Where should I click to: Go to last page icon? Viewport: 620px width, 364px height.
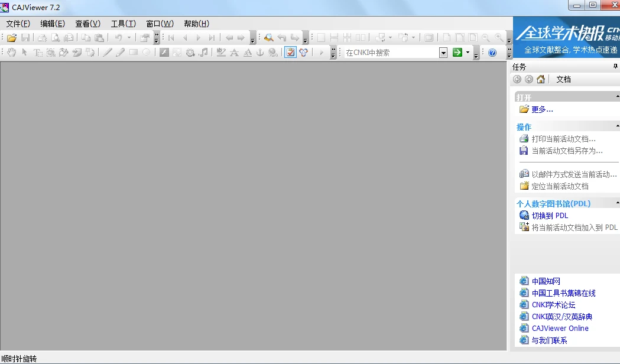pyautogui.click(x=212, y=38)
